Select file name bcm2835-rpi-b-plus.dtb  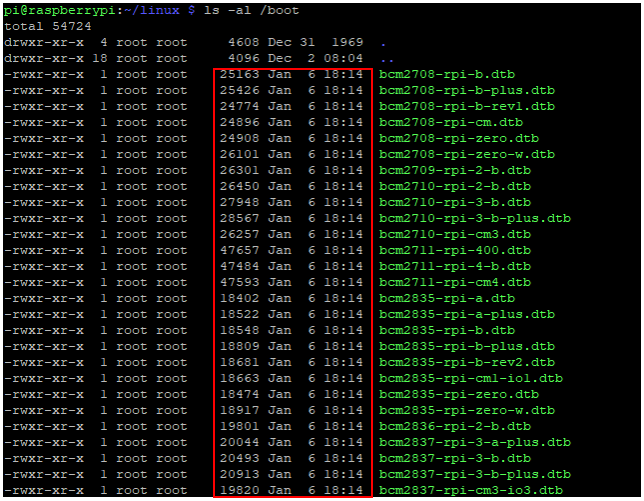tap(467, 347)
